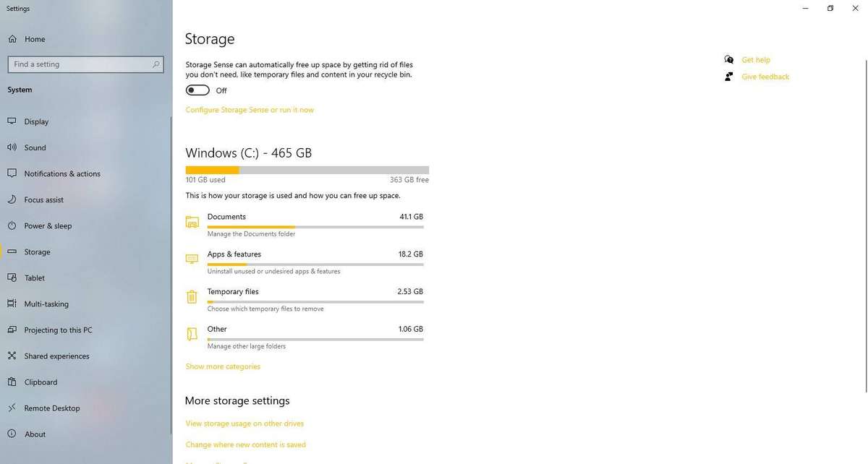This screenshot has height=464, width=868.
Task: Open View storage usage on other drives
Action: coord(244,424)
